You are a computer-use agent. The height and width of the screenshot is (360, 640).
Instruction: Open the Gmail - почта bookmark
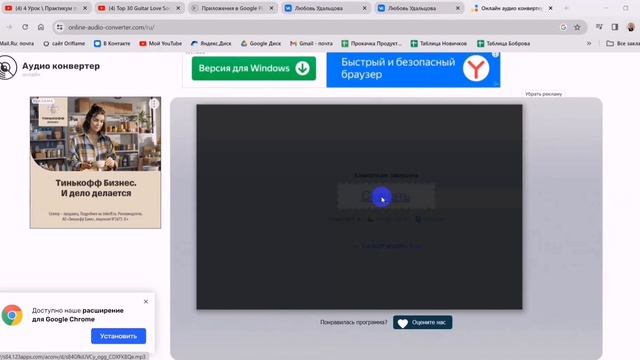tap(311, 43)
